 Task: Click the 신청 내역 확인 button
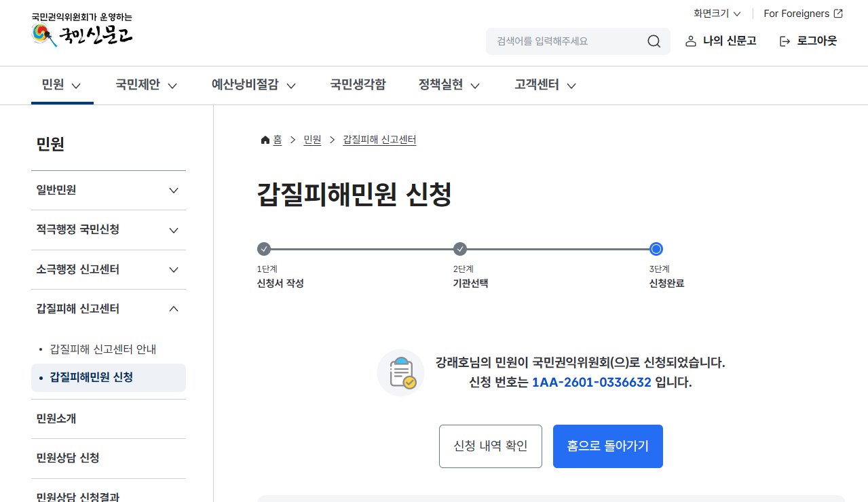coord(490,446)
